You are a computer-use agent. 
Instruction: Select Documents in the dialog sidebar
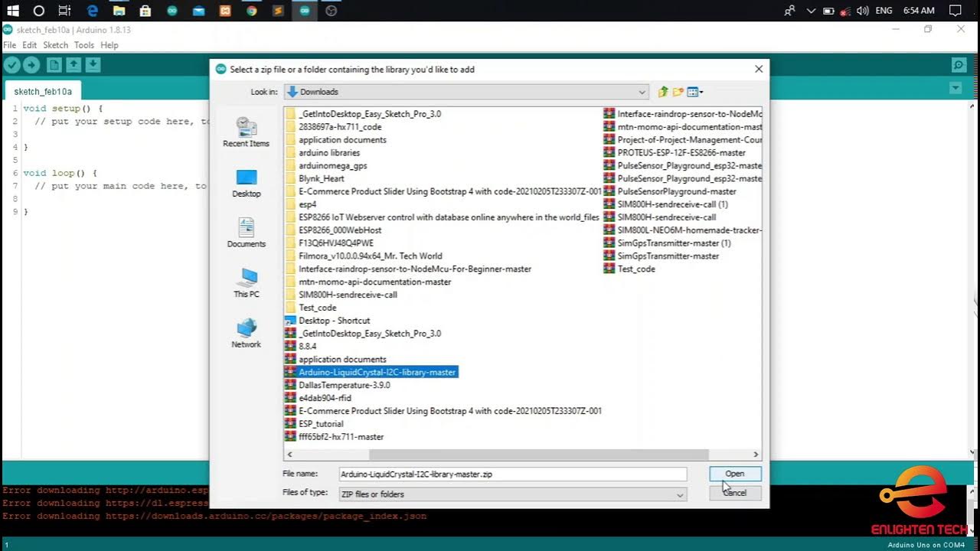click(246, 233)
